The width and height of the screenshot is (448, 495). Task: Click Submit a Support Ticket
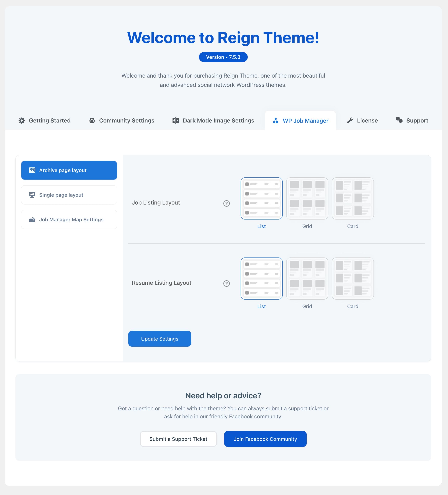178,439
